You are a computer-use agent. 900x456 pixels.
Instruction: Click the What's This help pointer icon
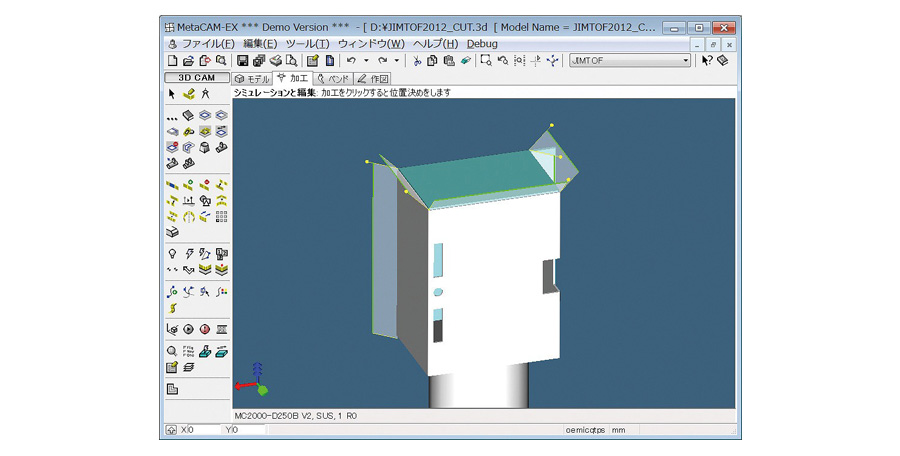[x=707, y=60]
